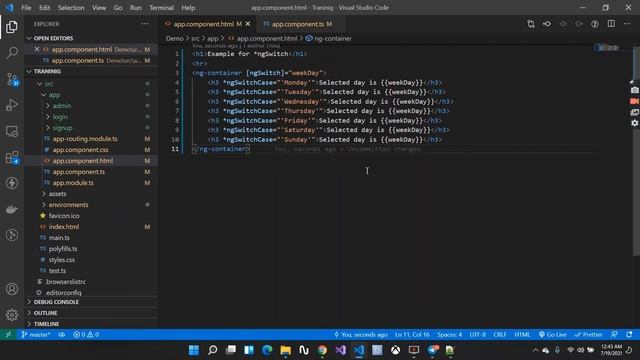Close the app.component.html tab
Viewport: 640px width, 360px height.
[x=248, y=24]
